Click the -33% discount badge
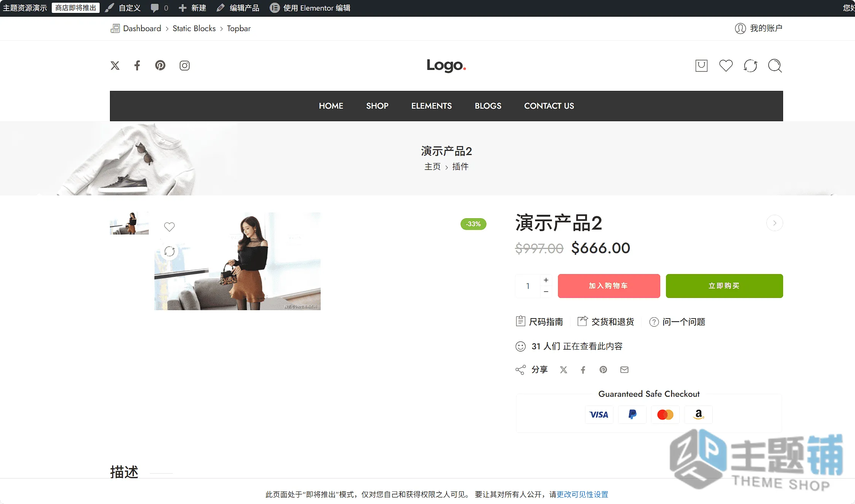Viewport: 855px width, 504px height. (473, 224)
